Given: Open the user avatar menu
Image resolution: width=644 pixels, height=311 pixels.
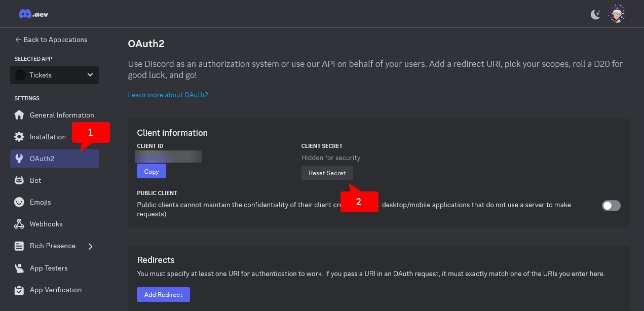Looking at the screenshot, I should 617,14.
